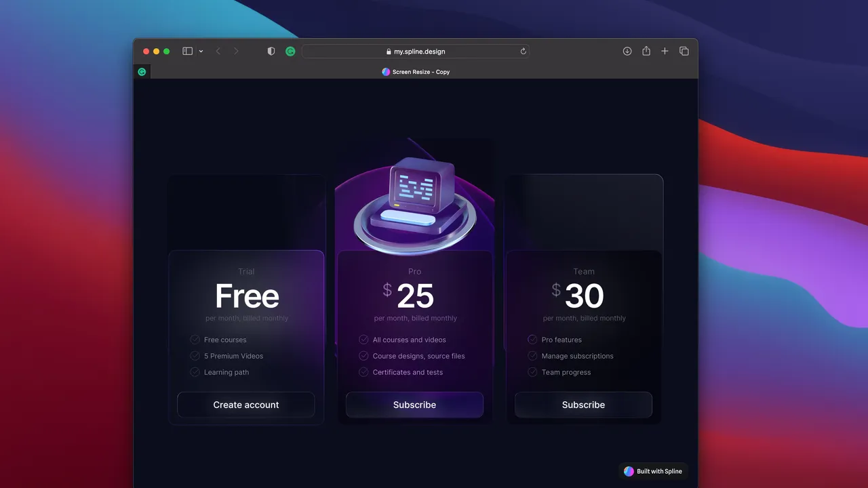Click the 3D computer illustration

414,205
